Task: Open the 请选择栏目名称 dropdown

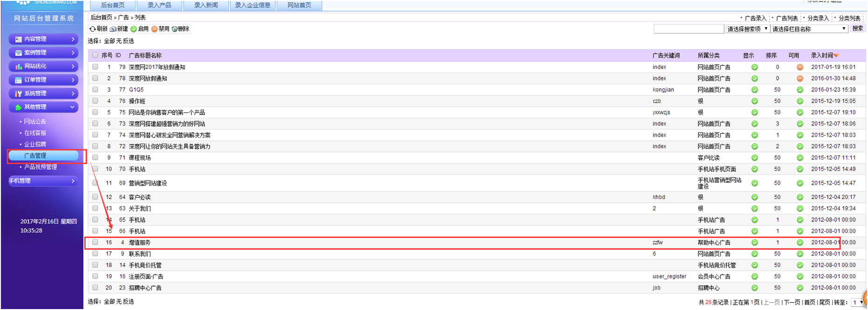Action: coord(809,29)
